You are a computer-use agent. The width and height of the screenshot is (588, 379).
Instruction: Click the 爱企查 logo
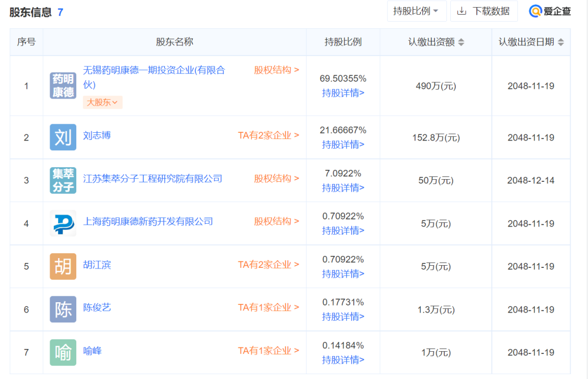550,11
